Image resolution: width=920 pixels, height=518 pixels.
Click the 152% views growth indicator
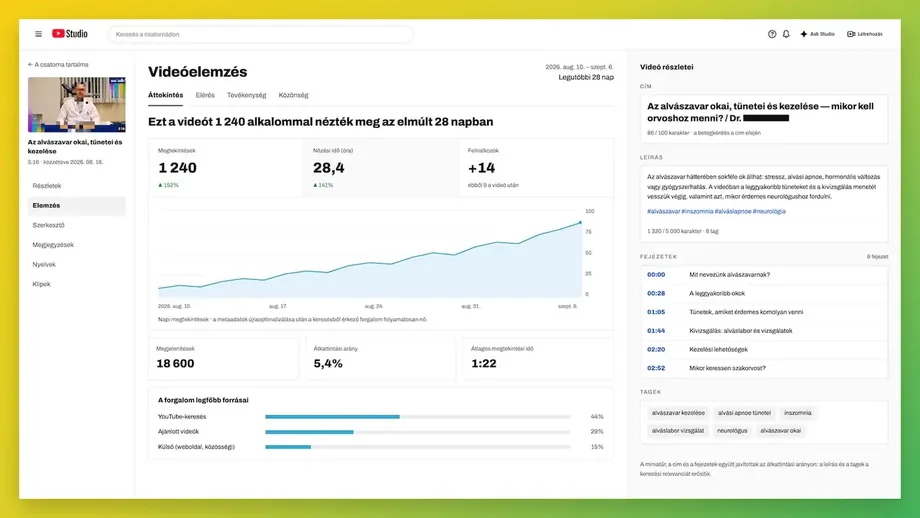pyautogui.click(x=168, y=185)
